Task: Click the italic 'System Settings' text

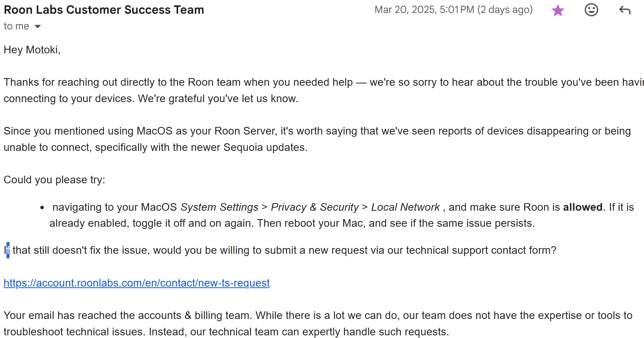Action: 220,207
